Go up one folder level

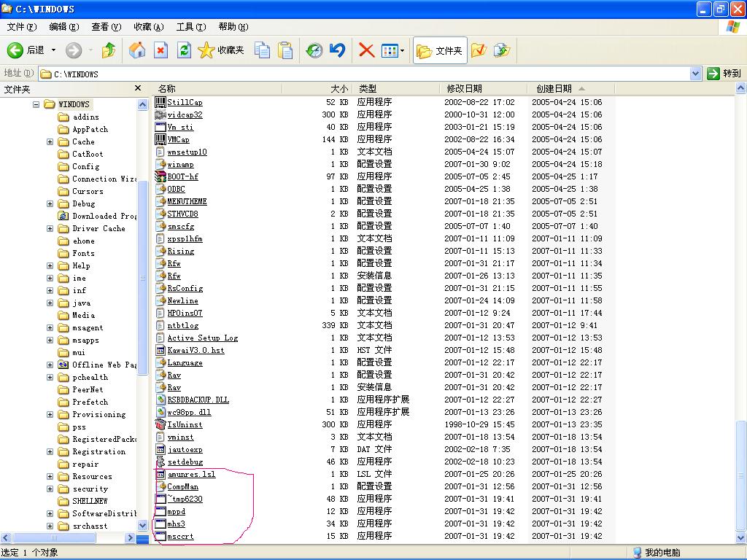(109, 50)
